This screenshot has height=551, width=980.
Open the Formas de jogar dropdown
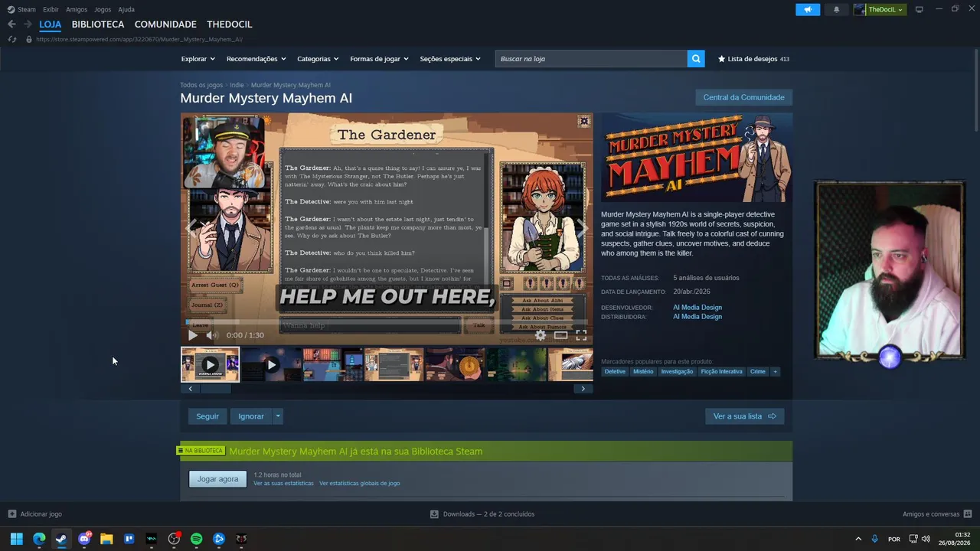(380, 59)
